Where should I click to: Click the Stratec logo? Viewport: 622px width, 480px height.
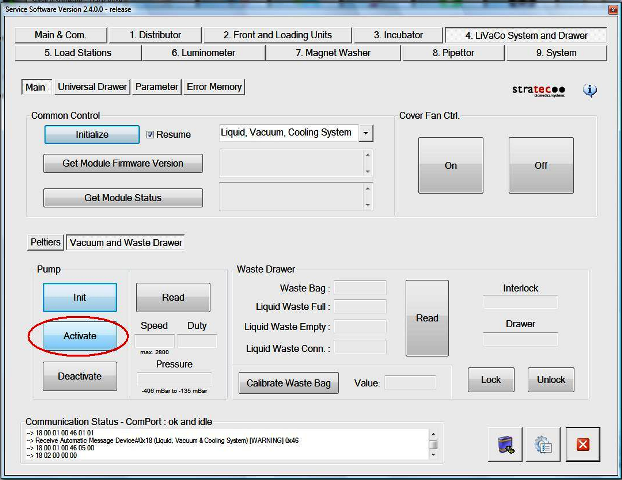pos(538,90)
